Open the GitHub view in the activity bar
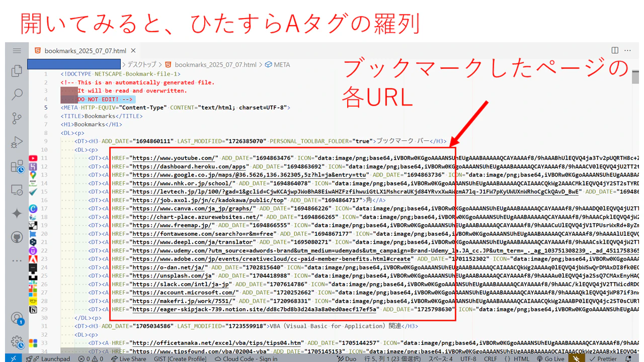This screenshot has height=362, width=644. point(17,237)
